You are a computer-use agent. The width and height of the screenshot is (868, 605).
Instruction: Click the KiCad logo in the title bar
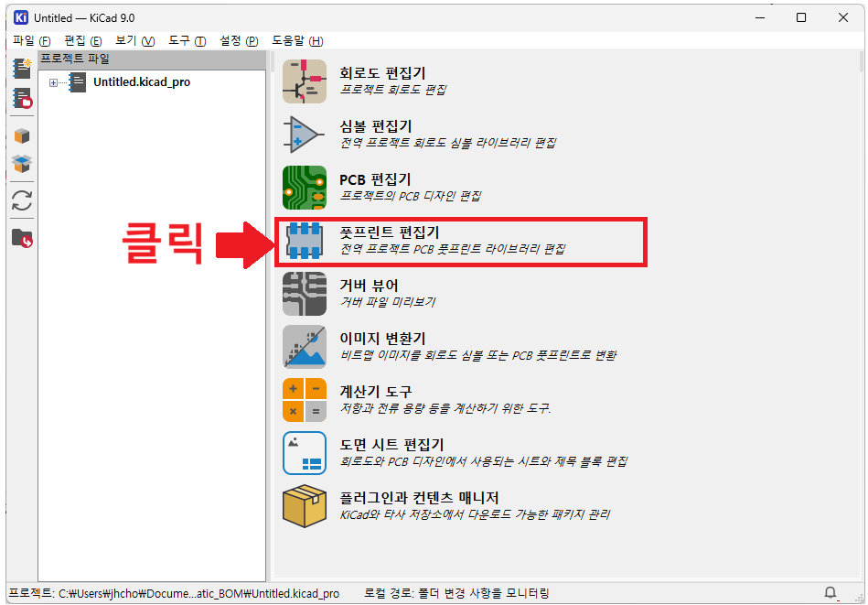point(21,17)
